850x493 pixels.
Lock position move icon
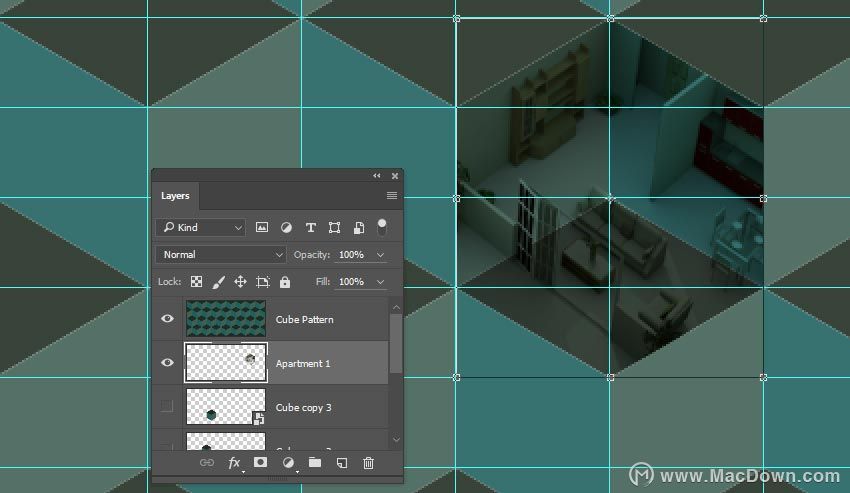coord(240,281)
